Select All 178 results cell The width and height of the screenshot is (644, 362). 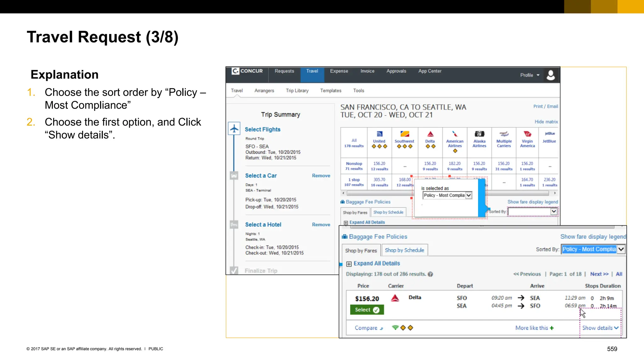(x=354, y=143)
